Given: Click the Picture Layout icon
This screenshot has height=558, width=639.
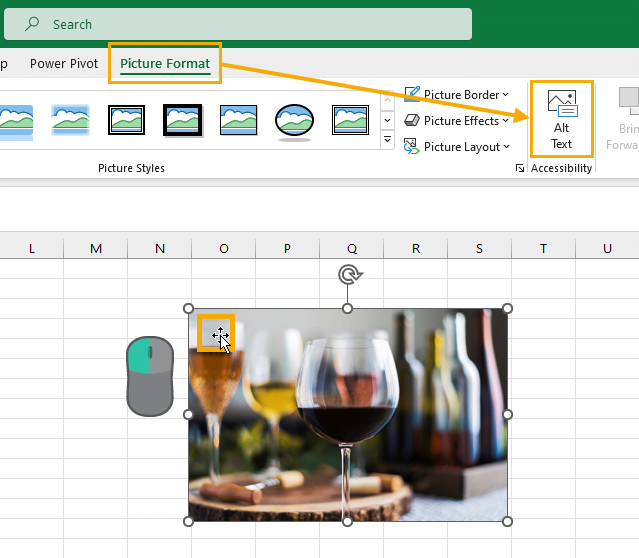Looking at the screenshot, I should click(x=411, y=146).
